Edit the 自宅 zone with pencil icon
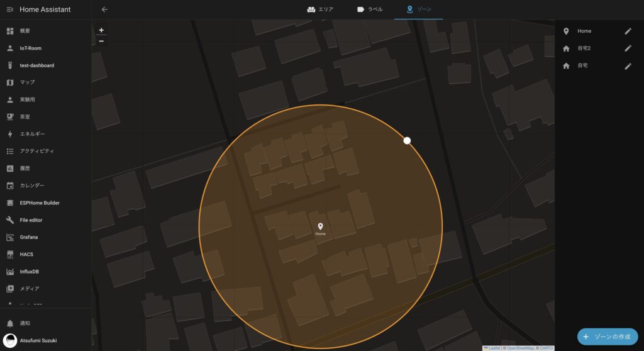The width and height of the screenshot is (644, 351). pyautogui.click(x=627, y=65)
